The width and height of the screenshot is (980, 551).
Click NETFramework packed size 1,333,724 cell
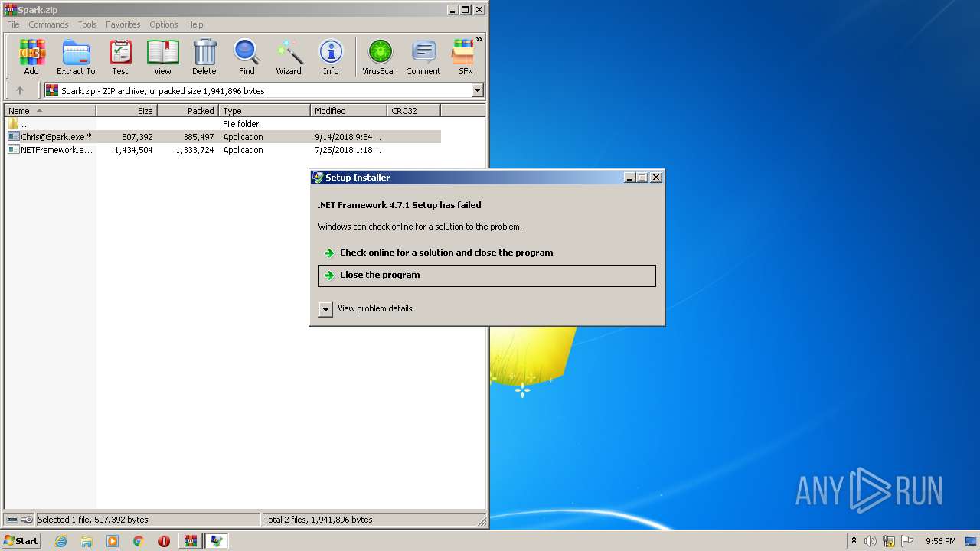click(194, 150)
